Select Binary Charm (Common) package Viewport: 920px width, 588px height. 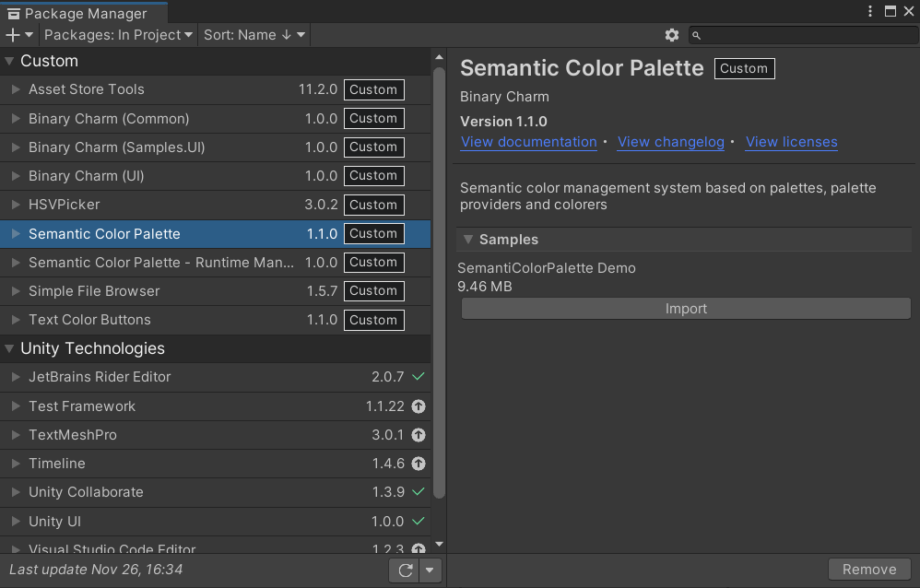216,119
